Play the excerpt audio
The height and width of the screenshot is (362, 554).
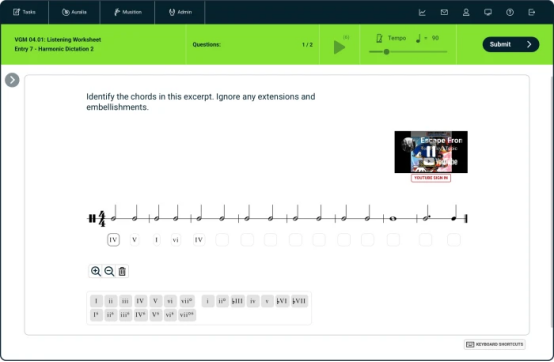(x=339, y=47)
